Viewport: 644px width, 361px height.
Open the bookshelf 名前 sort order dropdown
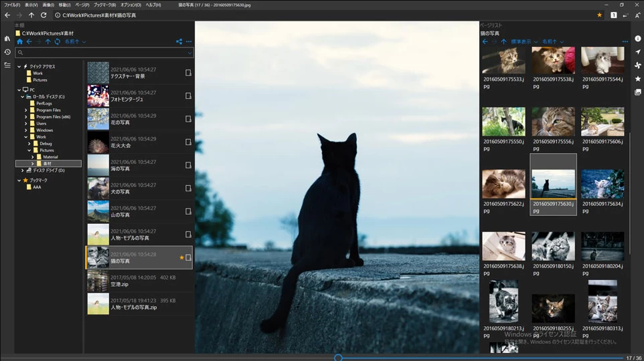[x=75, y=41]
